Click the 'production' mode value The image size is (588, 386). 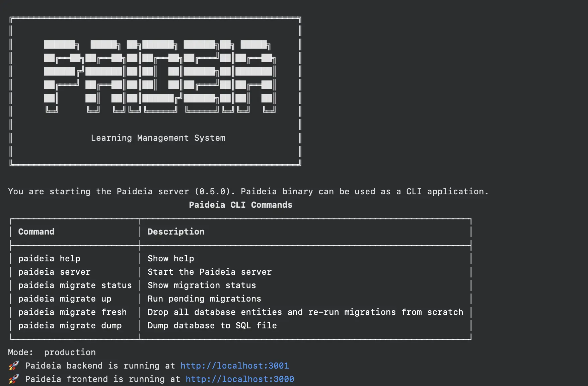(x=70, y=352)
